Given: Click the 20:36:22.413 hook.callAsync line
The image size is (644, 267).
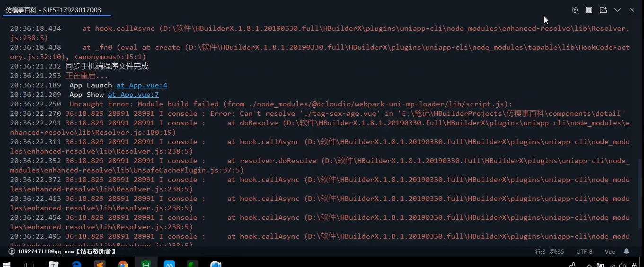Looking at the screenshot, I should click(320, 203).
